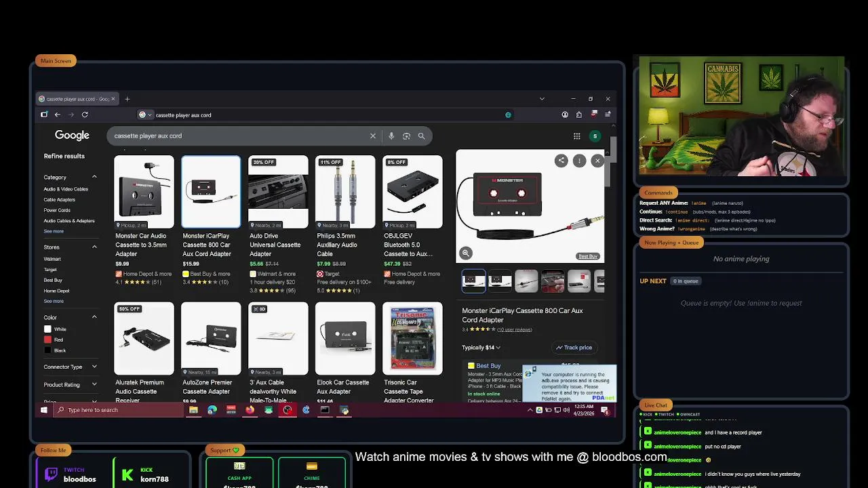
Task: Open the Edge browser taskbar icon
Action: pos(212,410)
